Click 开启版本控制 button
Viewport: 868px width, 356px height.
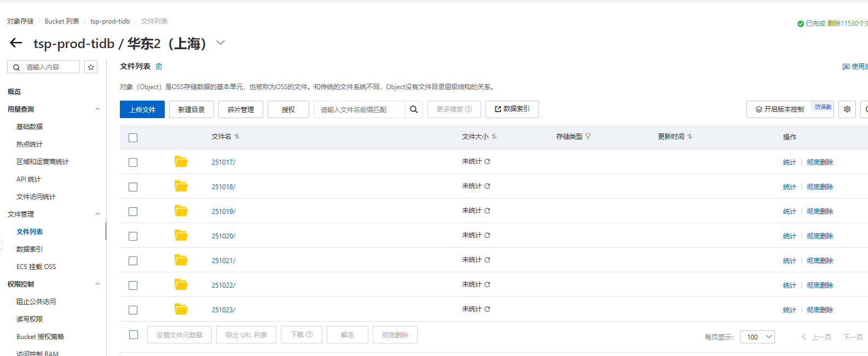(790, 109)
